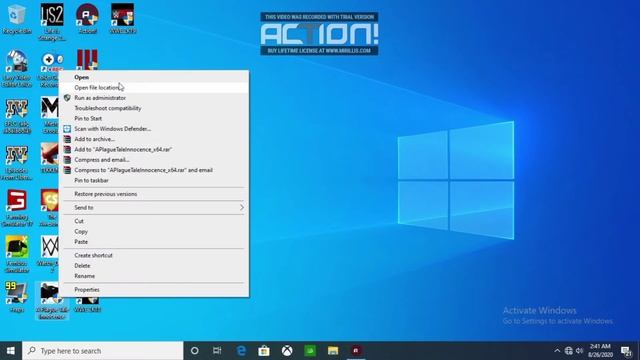
Task: Open the WWE 2K19 desktop shortcut
Action: point(122,19)
